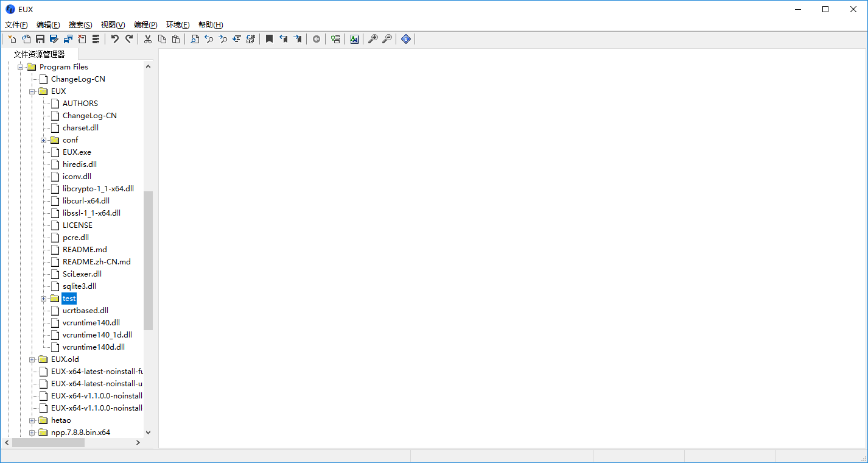Click the Find Previous icon
Viewport: 868px width, 463px height.
point(209,39)
